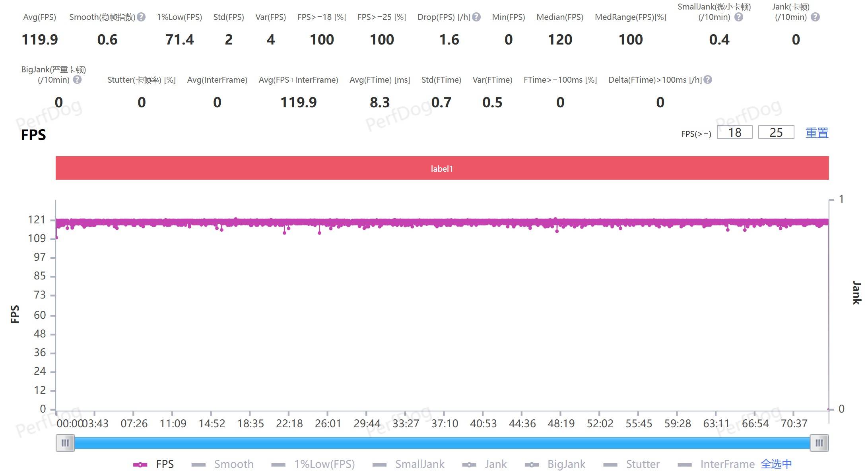Click left handle of time range slider
Viewport: 868px width, 475px height.
[x=65, y=443]
